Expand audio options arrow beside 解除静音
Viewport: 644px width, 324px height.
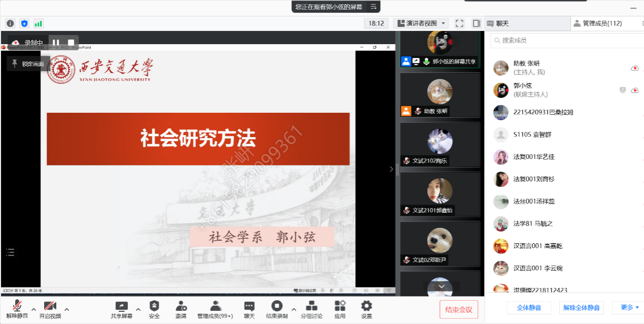tap(33, 309)
